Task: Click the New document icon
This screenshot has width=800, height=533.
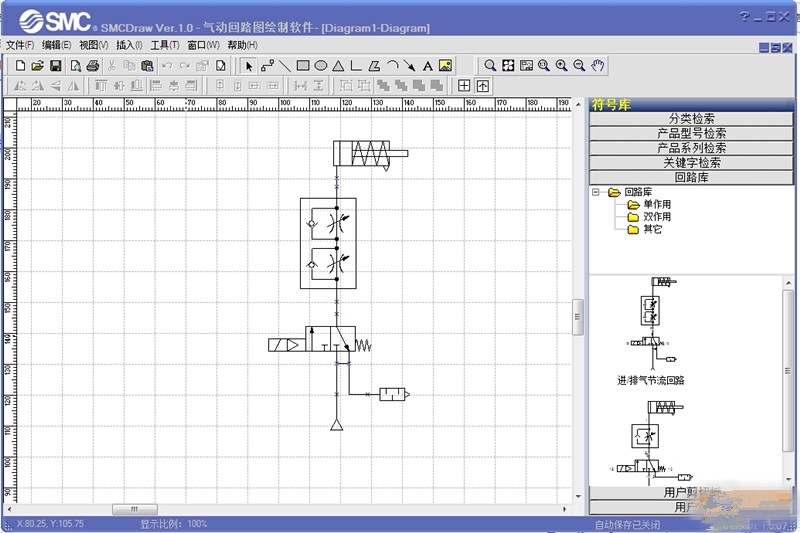Action: point(20,65)
